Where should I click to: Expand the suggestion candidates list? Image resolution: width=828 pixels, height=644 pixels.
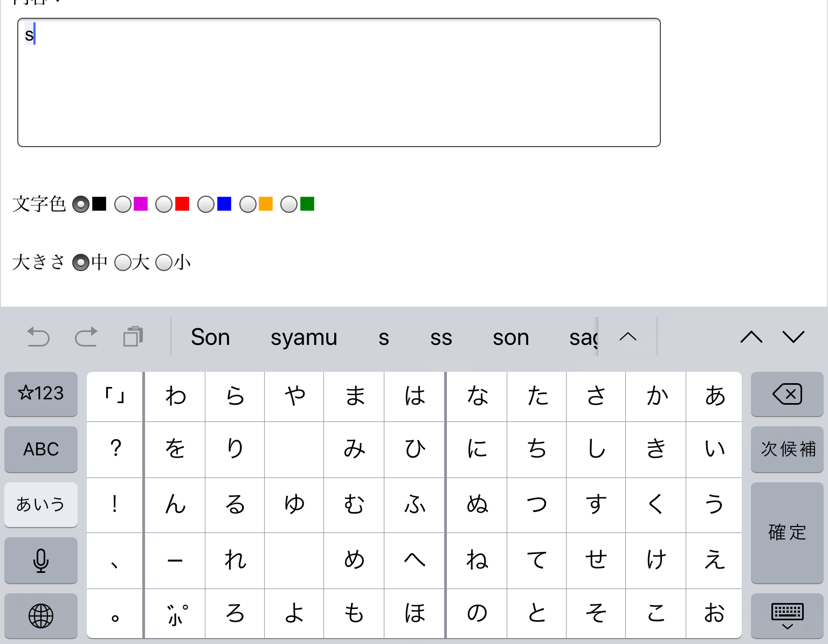click(628, 337)
